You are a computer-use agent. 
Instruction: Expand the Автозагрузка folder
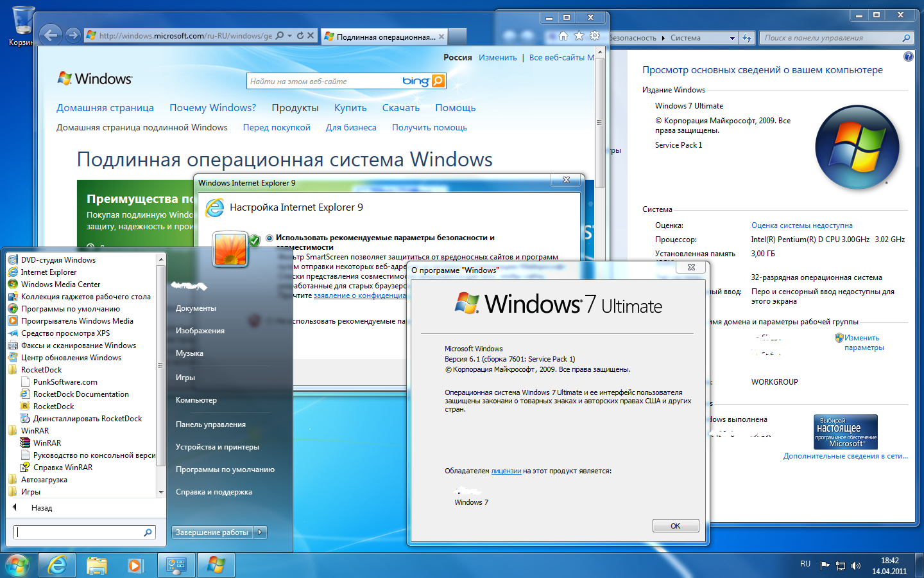pos(44,480)
